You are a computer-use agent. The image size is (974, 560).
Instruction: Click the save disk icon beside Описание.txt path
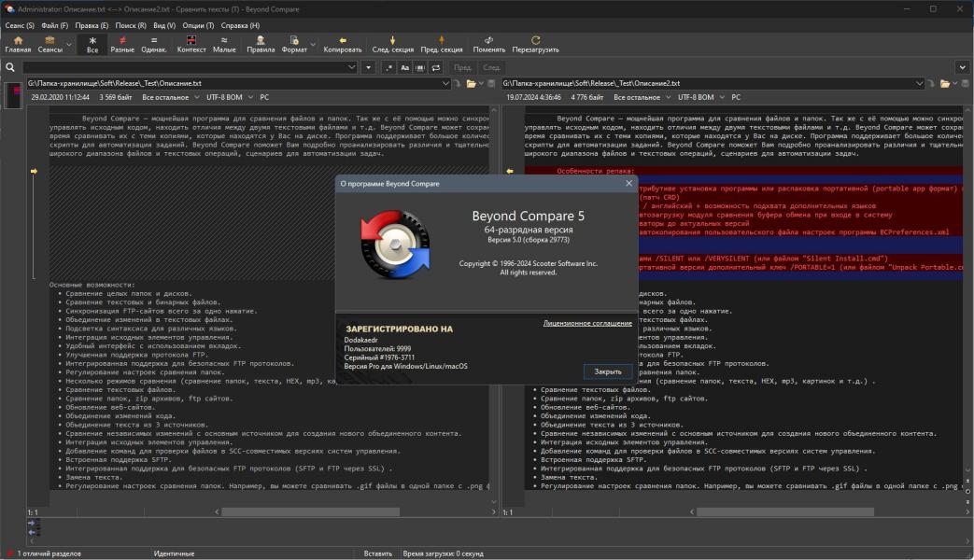tap(491, 83)
